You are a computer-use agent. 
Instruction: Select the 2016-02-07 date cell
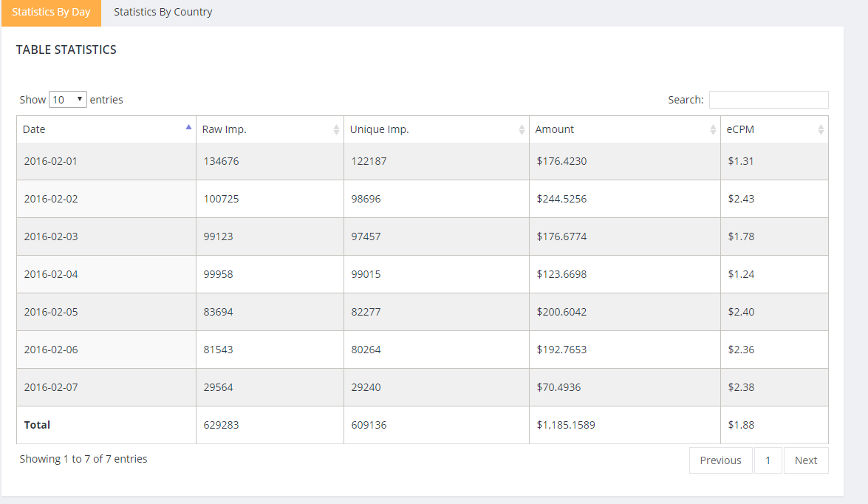click(x=51, y=387)
